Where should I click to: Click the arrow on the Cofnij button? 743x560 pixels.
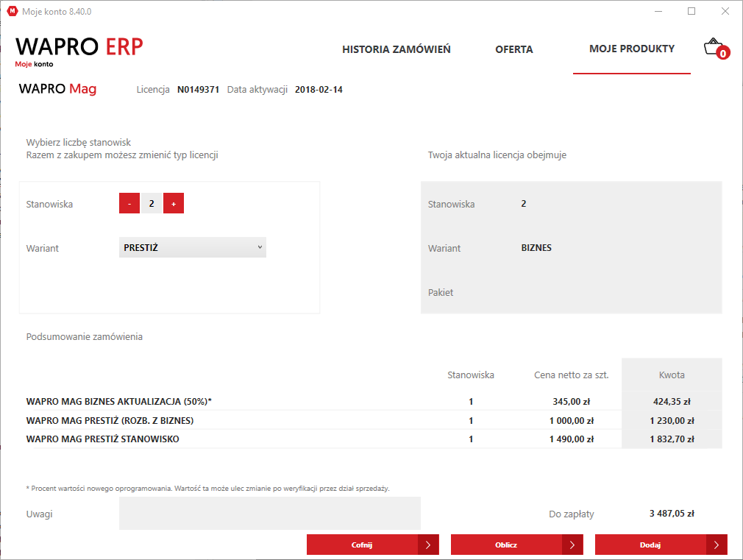[428, 545]
